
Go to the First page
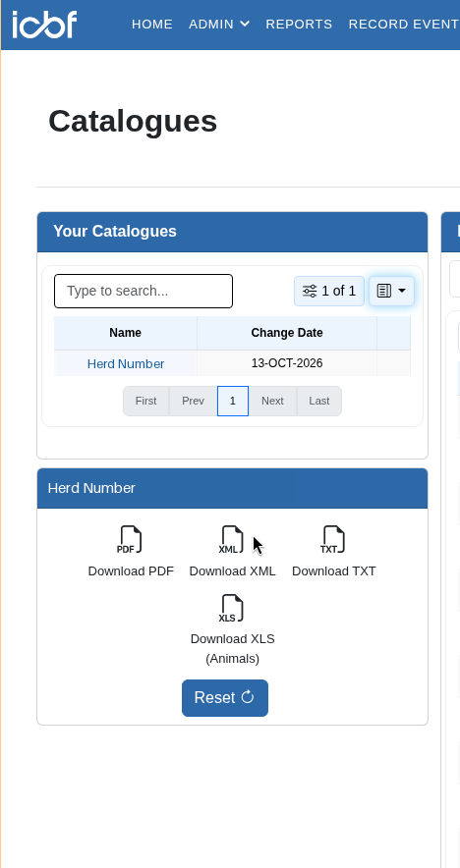145,401
